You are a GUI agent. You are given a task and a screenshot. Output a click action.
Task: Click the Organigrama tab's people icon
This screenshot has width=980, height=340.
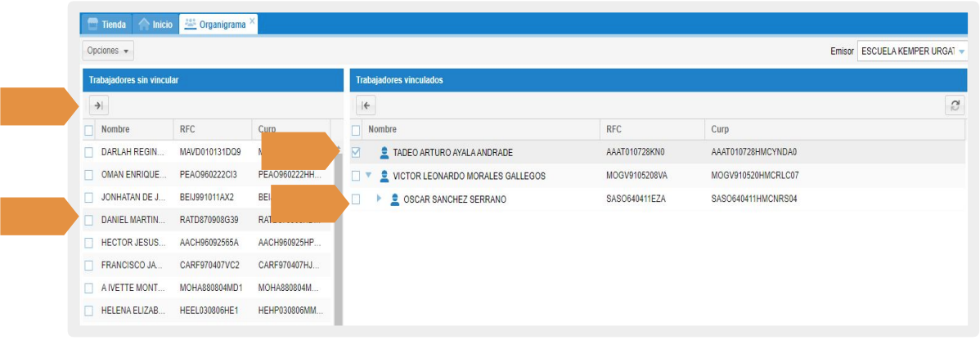click(x=191, y=25)
